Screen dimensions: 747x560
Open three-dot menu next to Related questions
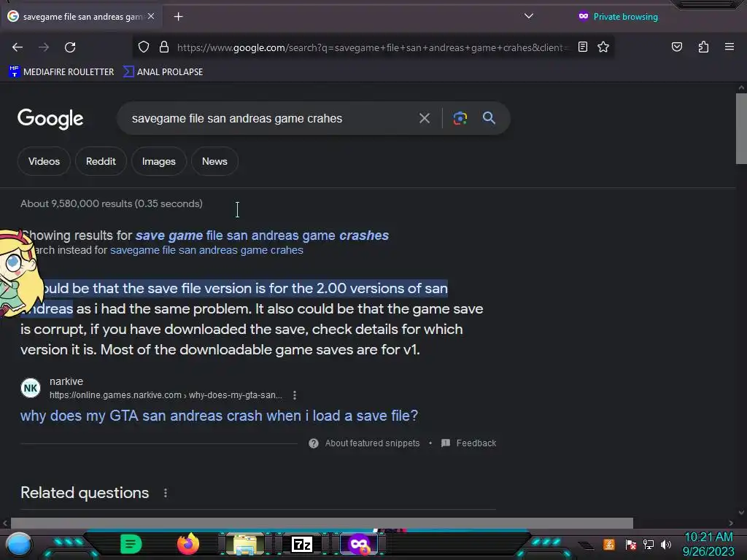pos(166,493)
